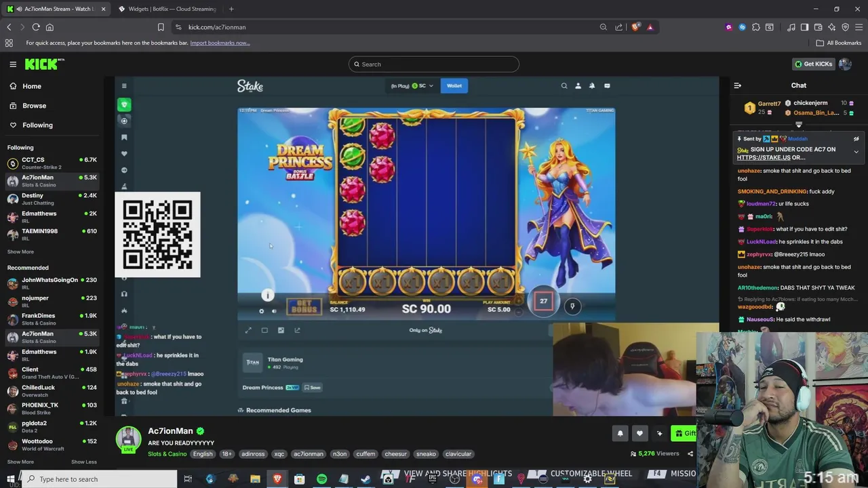
Task: Open CCT_CS channel in Following list
Action: pyautogui.click(x=52, y=163)
